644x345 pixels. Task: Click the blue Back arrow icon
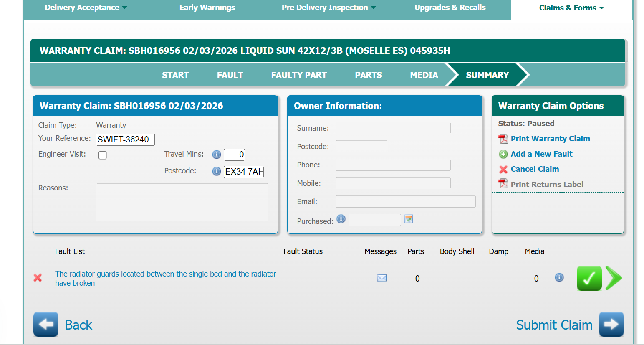click(46, 324)
